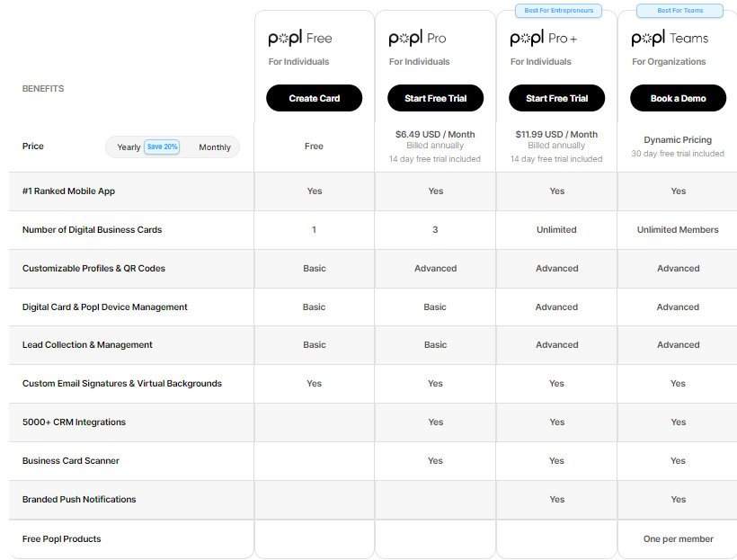737x560 pixels.
Task: Start Free Trial for Popl Pro+
Action: (556, 98)
